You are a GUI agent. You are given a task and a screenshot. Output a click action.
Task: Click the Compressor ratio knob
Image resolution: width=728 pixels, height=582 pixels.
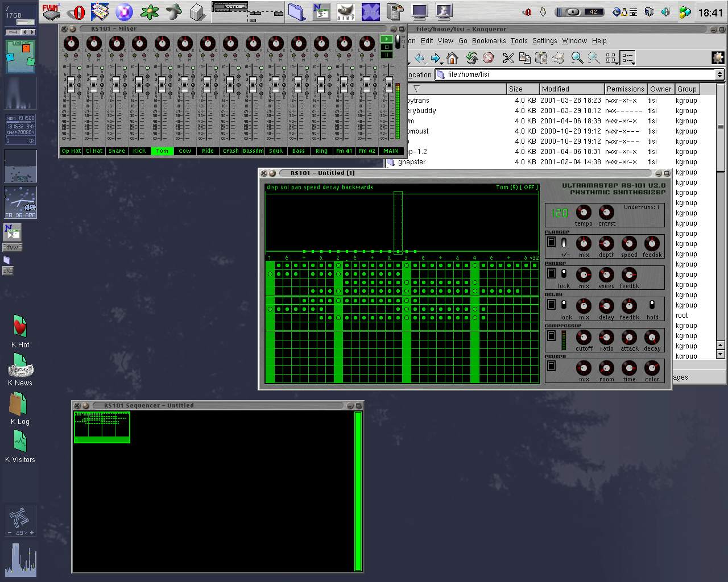tap(606, 338)
